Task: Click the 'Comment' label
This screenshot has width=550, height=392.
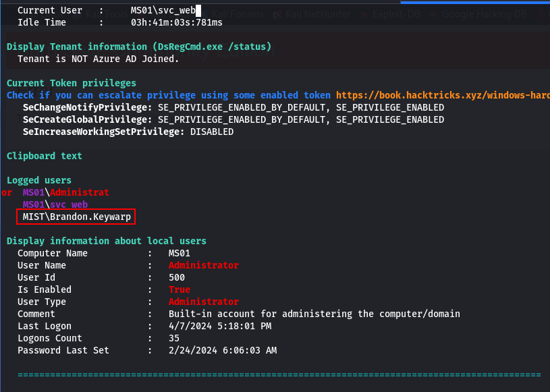Action: 36,314
